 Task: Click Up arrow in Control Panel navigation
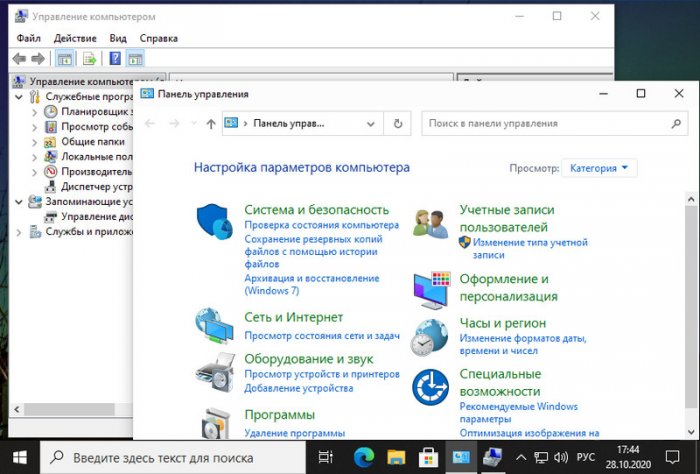pos(211,124)
